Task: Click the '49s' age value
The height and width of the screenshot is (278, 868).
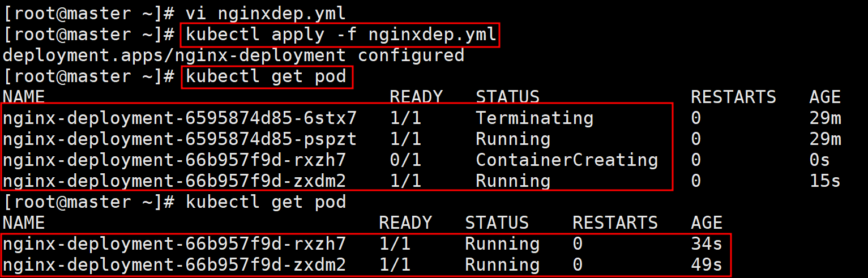Action: click(707, 264)
